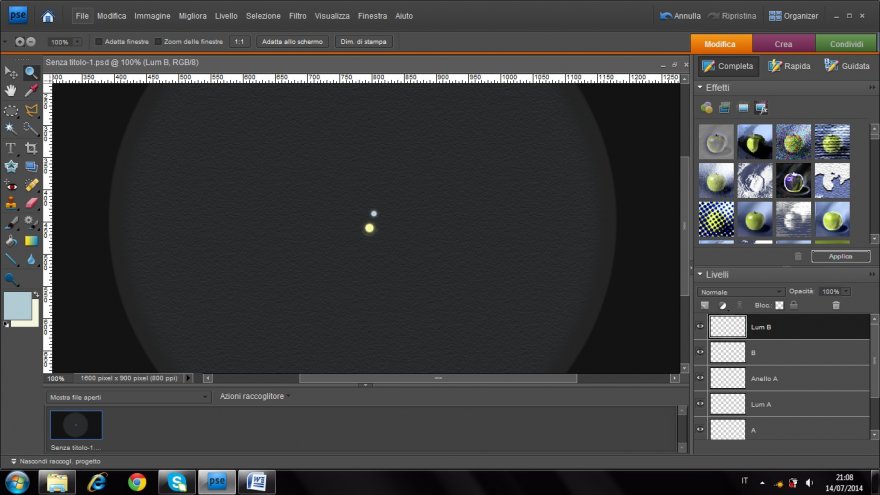Click the foreground color swatch

click(16, 303)
